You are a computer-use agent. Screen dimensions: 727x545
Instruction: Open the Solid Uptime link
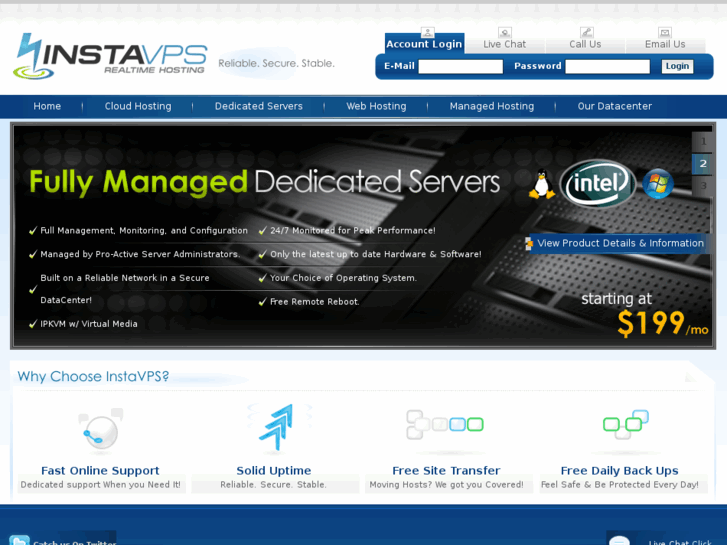(274, 471)
